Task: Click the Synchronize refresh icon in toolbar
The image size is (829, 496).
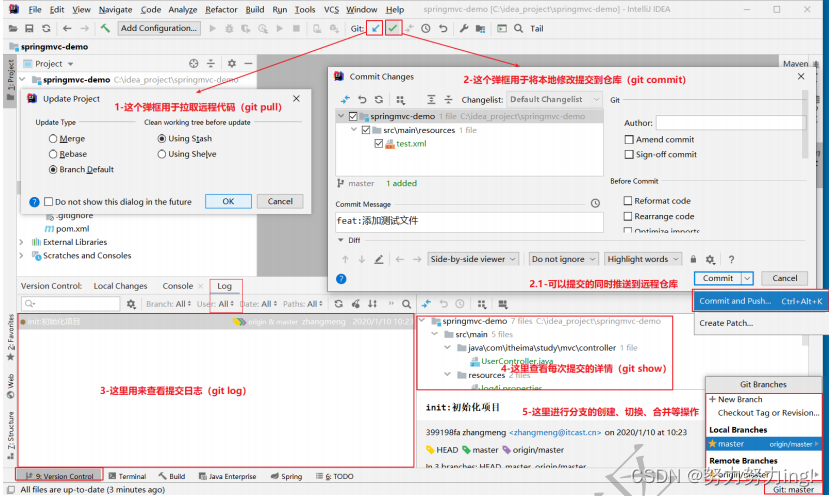Action: click(47, 29)
